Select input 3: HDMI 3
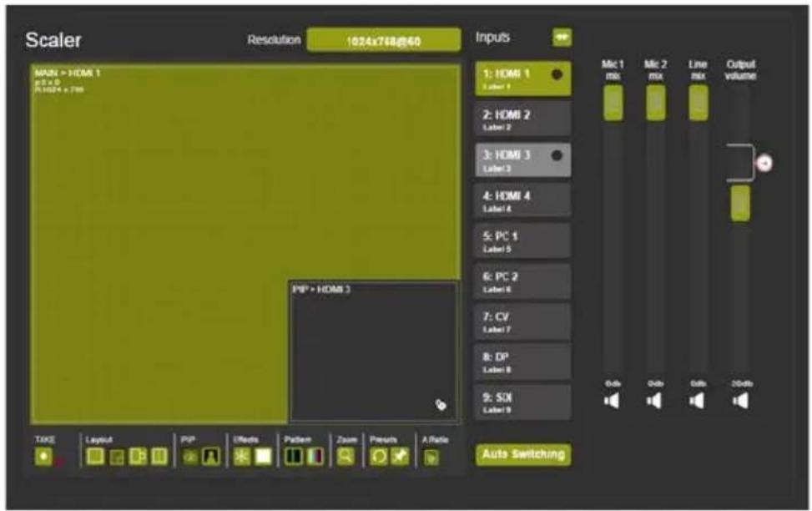Screen dimensions: 812x511 pyautogui.click(x=523, y=160)
